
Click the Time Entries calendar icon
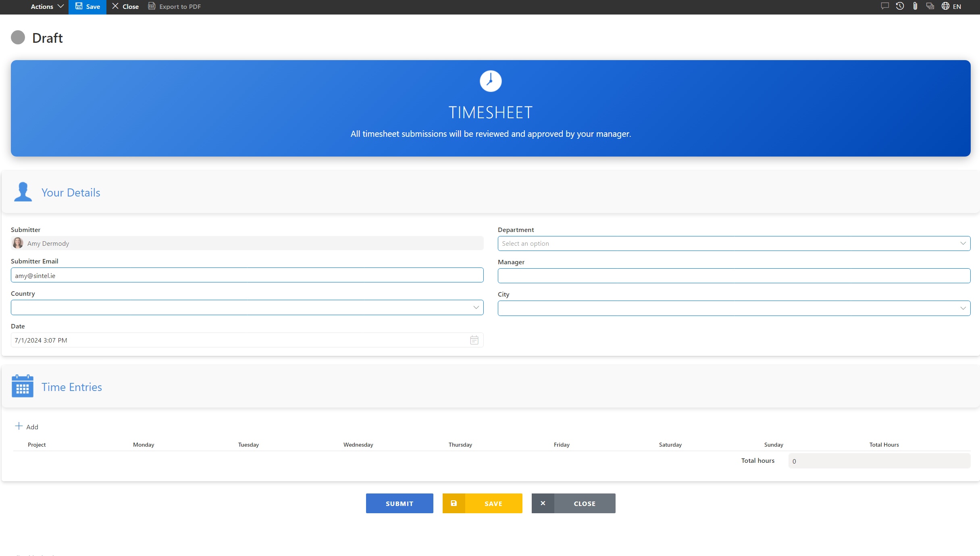(x=22, y=386)
